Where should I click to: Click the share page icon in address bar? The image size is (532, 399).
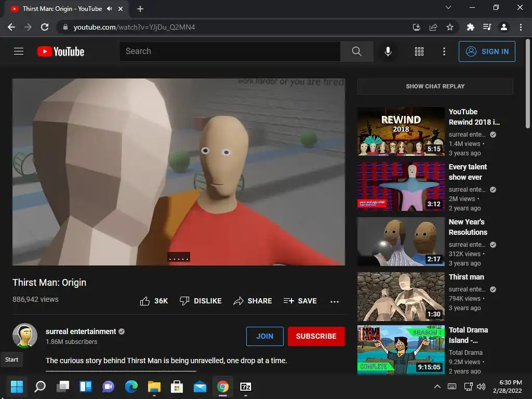[433, 27]
